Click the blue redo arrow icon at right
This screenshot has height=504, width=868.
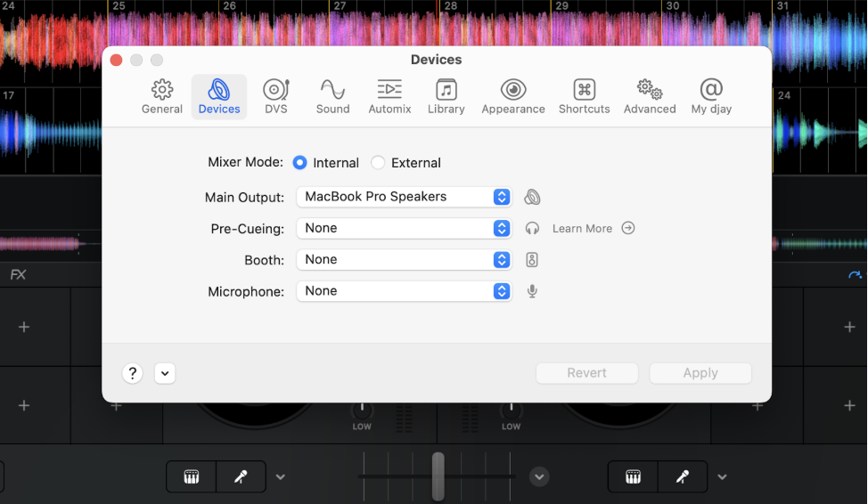pyautogui.click(x=855, y=274)
